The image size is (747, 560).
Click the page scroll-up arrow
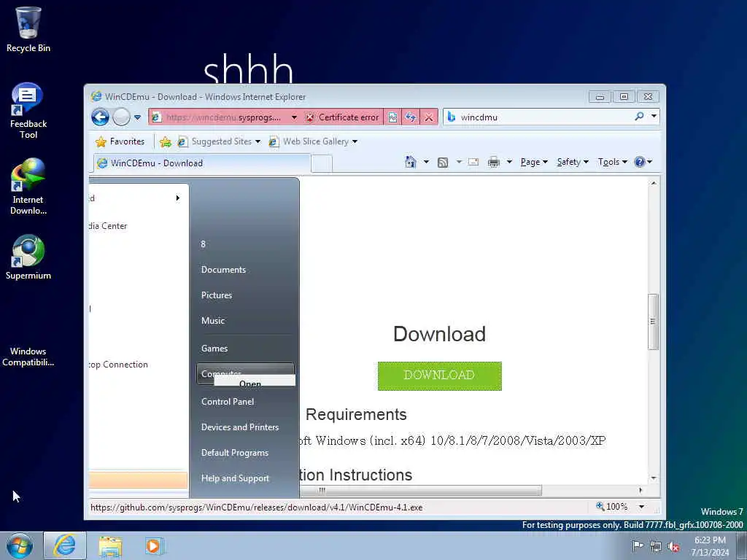tap(654, 183)
